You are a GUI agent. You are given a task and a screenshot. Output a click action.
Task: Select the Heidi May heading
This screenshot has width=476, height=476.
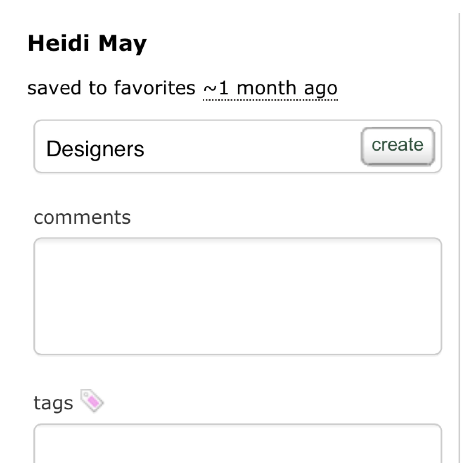(x=87, y=44)
